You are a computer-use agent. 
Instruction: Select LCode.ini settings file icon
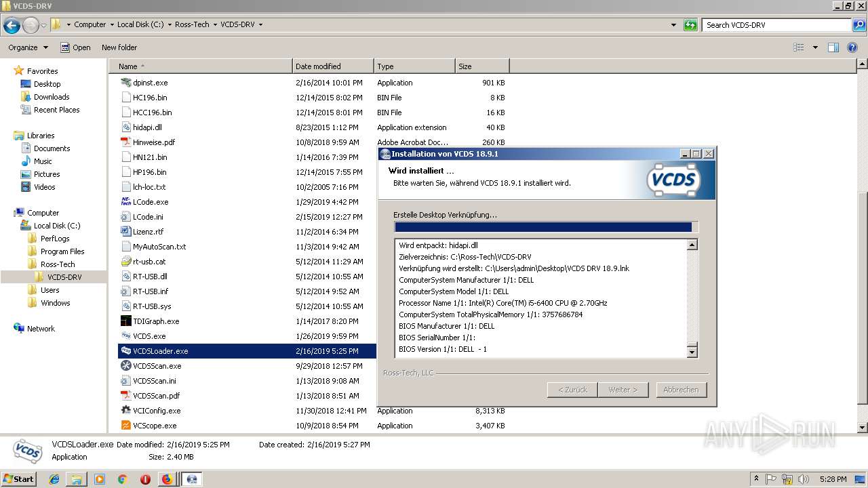125,217
